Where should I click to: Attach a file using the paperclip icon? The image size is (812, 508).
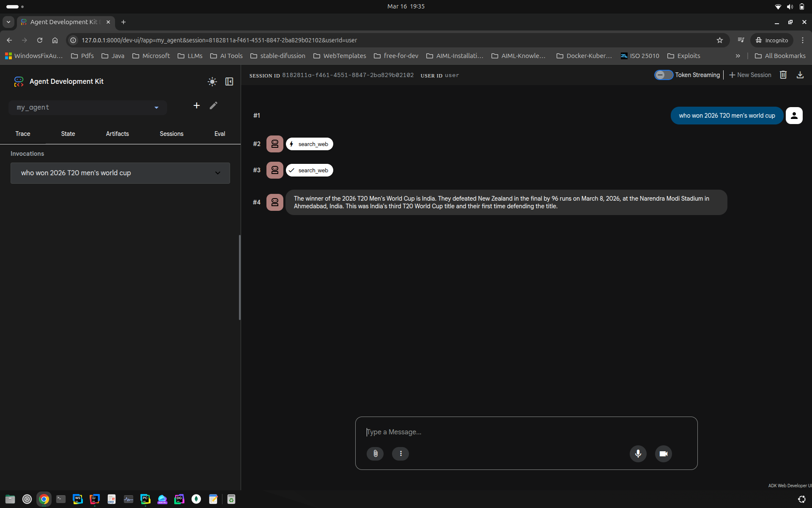375,453
